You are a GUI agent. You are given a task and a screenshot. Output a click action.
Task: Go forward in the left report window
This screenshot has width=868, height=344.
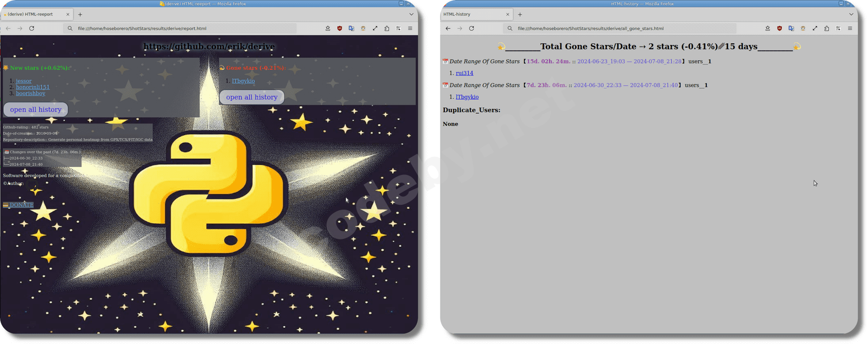pyautogui.click(x=20, y=28)
